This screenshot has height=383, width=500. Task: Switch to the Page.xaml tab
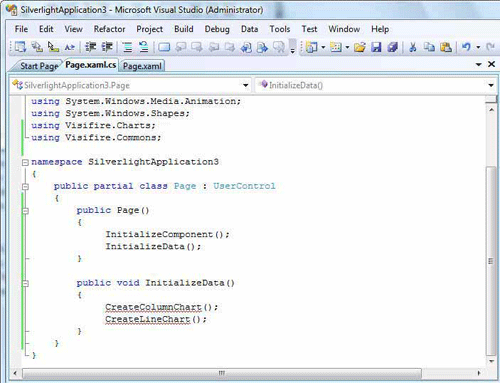coord(142,66)
